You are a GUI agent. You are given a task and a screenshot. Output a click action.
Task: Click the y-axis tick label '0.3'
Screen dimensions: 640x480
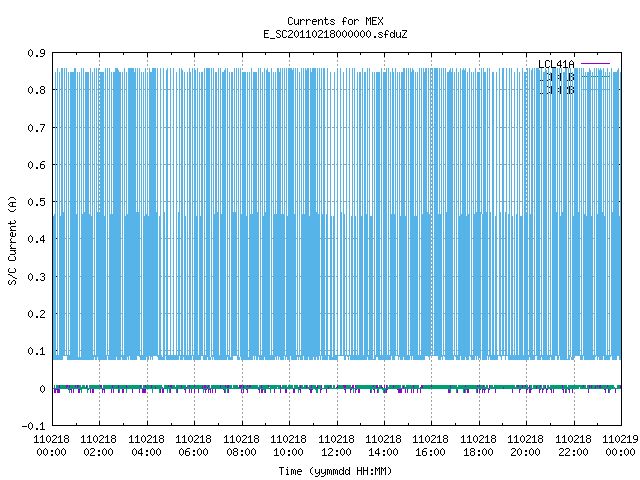pyautogui.click(x=36, y=277)
